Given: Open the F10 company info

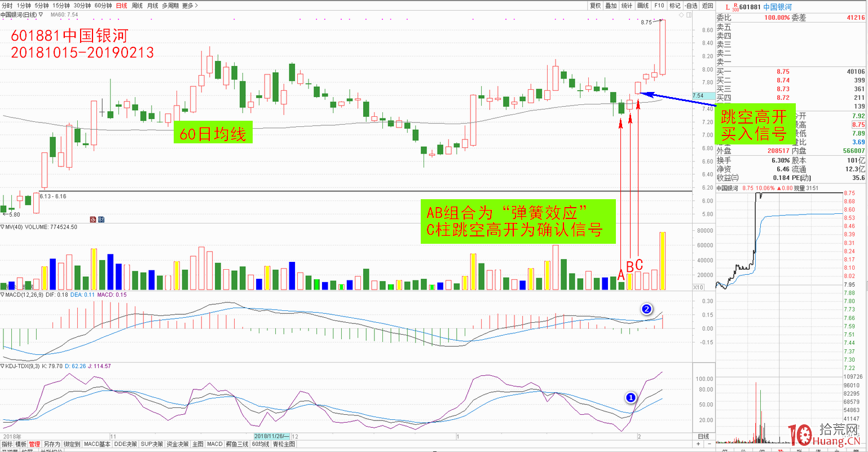Looking at the screenshot, I should 659,6.
